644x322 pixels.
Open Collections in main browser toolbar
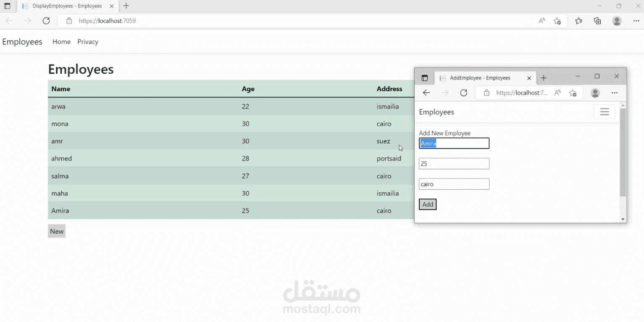click(597, 21)
